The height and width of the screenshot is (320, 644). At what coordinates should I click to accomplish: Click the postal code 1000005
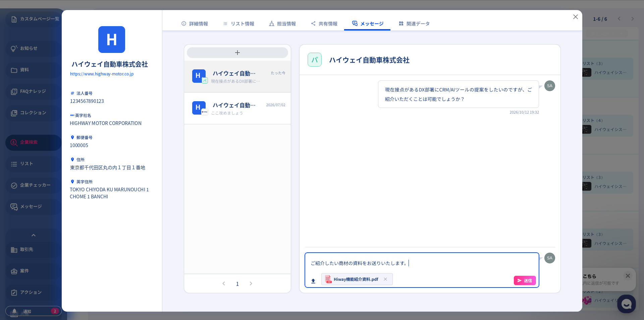click(79, 145)
